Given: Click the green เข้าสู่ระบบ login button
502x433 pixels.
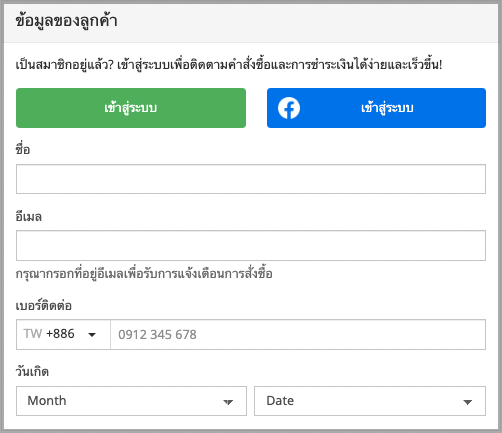Looking at the screenshot, I should pos(131,108).
